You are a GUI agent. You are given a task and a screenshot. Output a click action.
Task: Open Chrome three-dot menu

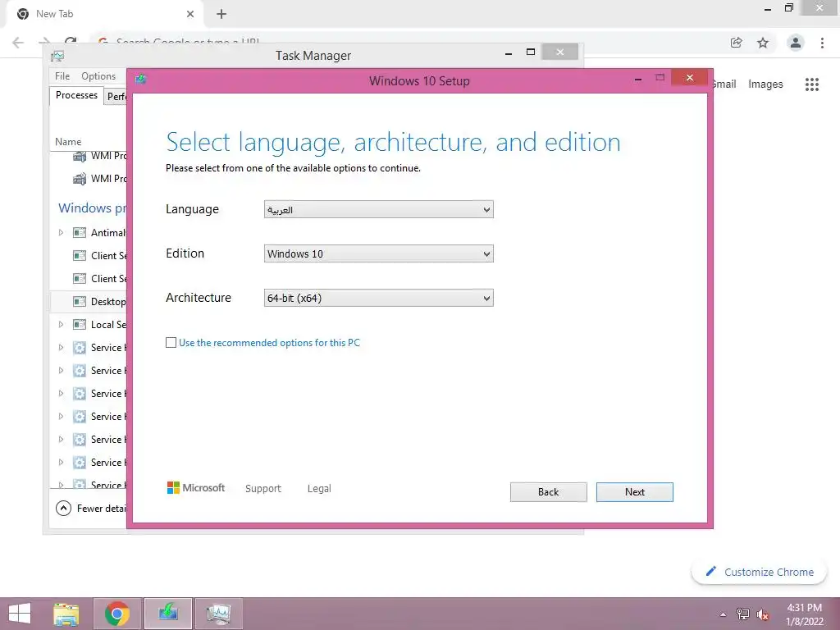pos(822,43)
